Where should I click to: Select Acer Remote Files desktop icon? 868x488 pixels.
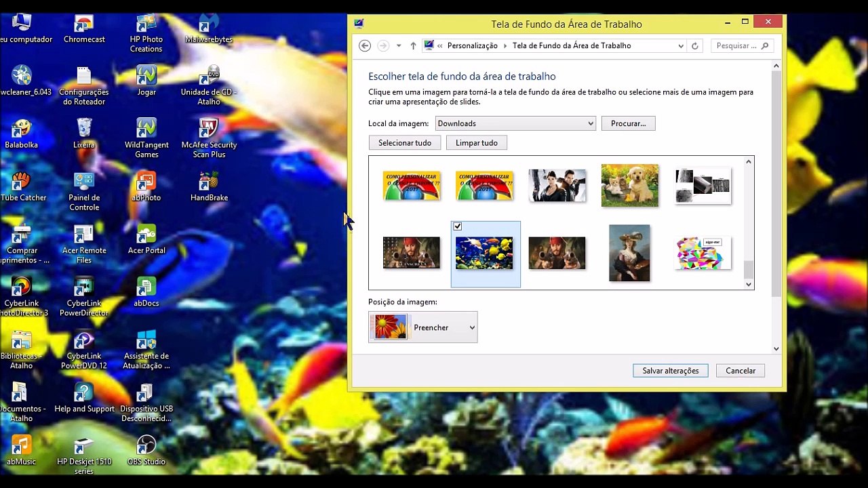pyautogui.click(x=84, y=245)
